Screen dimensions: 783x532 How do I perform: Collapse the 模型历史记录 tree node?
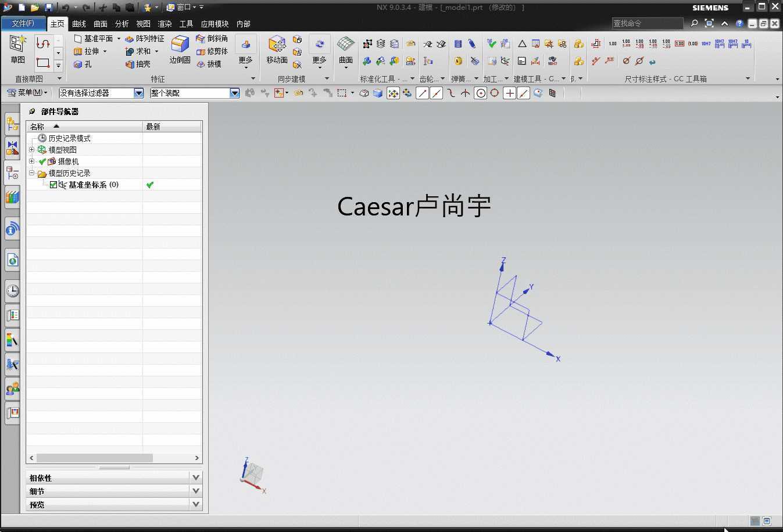click(x=32, y=172)
